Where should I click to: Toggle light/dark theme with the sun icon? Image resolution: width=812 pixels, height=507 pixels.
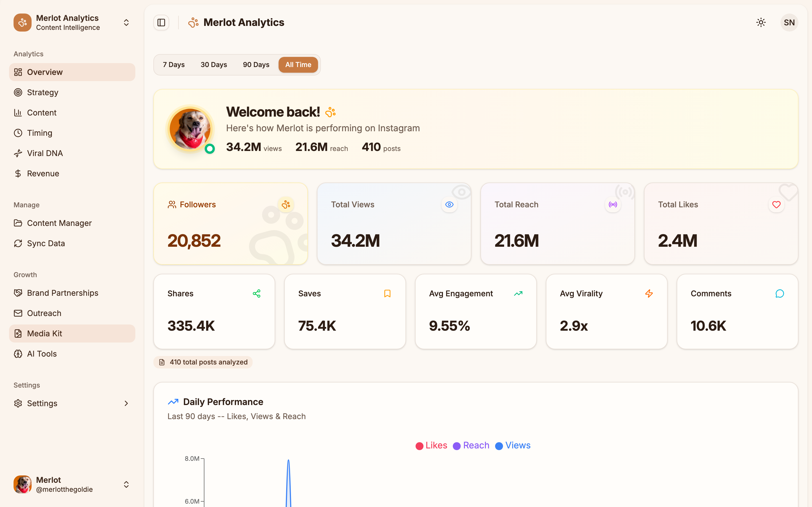click(x=761, y=23)
